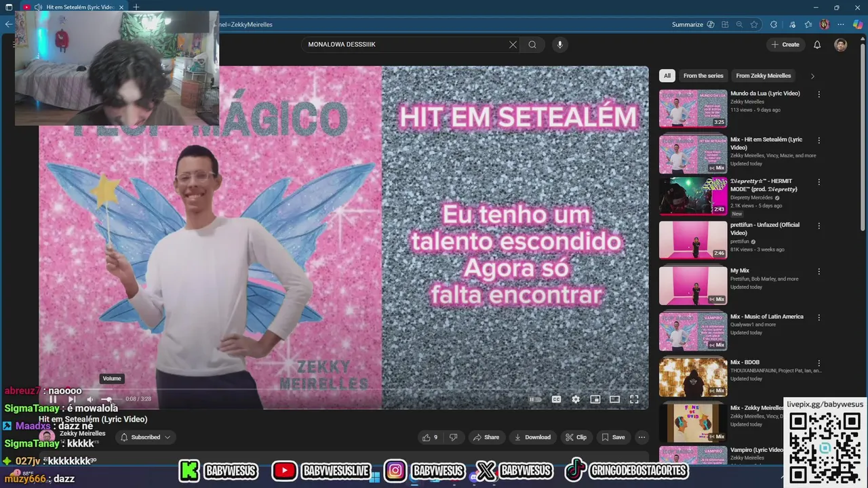Open the Mix - Music of Latin America title

pos(767,317)
